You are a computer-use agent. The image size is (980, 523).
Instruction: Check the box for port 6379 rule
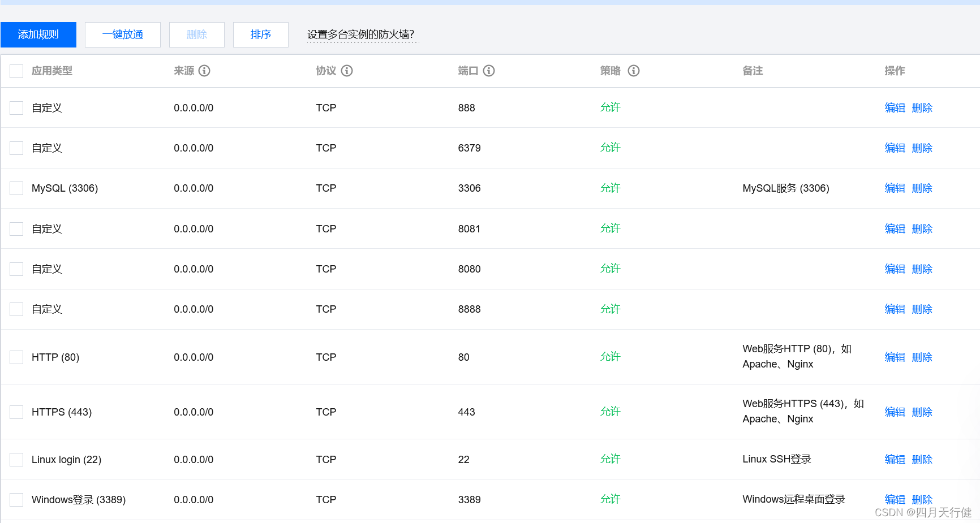tap(16, 148)
